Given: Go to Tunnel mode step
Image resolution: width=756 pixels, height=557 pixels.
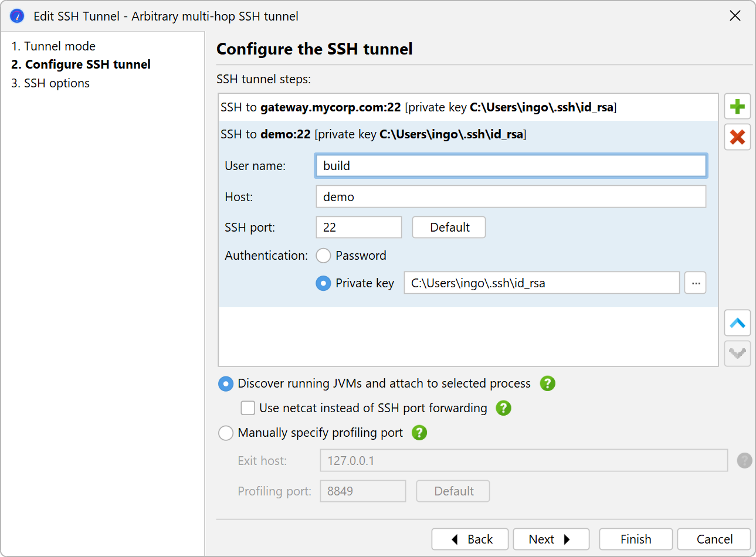Looking at the screenshot, I should [x=53, y=46].
